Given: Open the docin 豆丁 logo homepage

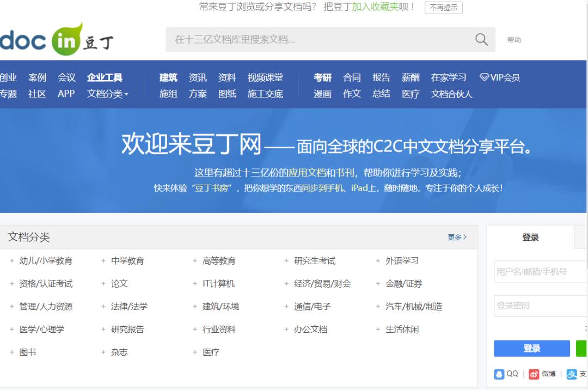Looking at the screenshot, I should coord(56,39).
